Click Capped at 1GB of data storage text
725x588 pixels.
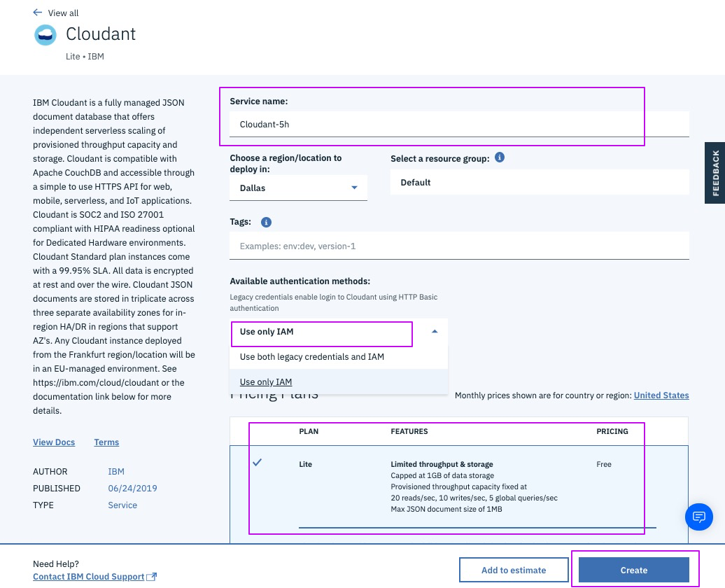coord(442,475)
